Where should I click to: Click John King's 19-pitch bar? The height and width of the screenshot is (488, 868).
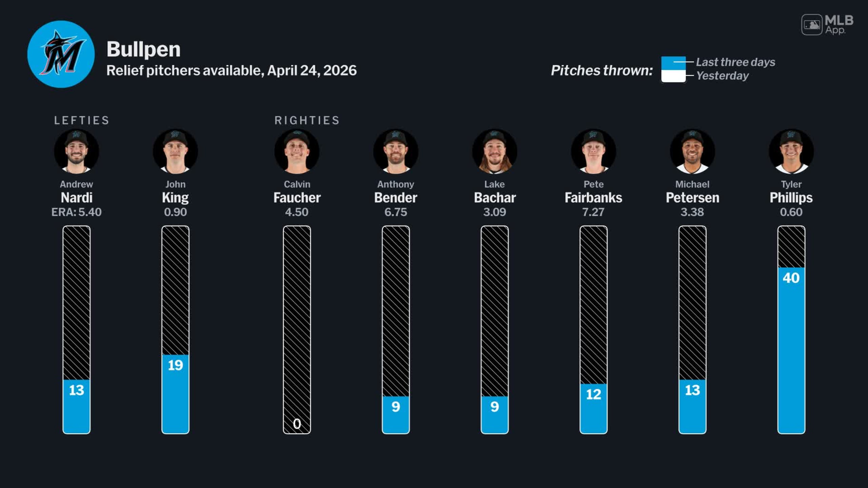175,393
